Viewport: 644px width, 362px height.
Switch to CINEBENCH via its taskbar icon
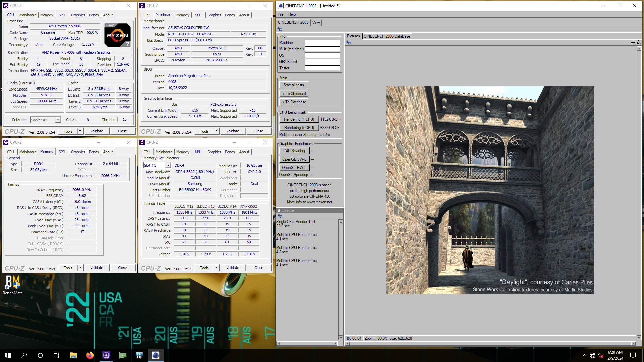pyautogui.click(x=155, y=355)
